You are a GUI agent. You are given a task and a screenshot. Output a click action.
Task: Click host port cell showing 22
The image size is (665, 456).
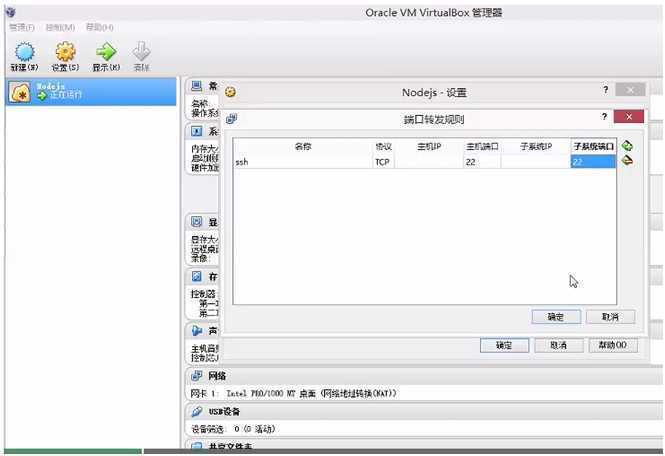pos(481,162)
